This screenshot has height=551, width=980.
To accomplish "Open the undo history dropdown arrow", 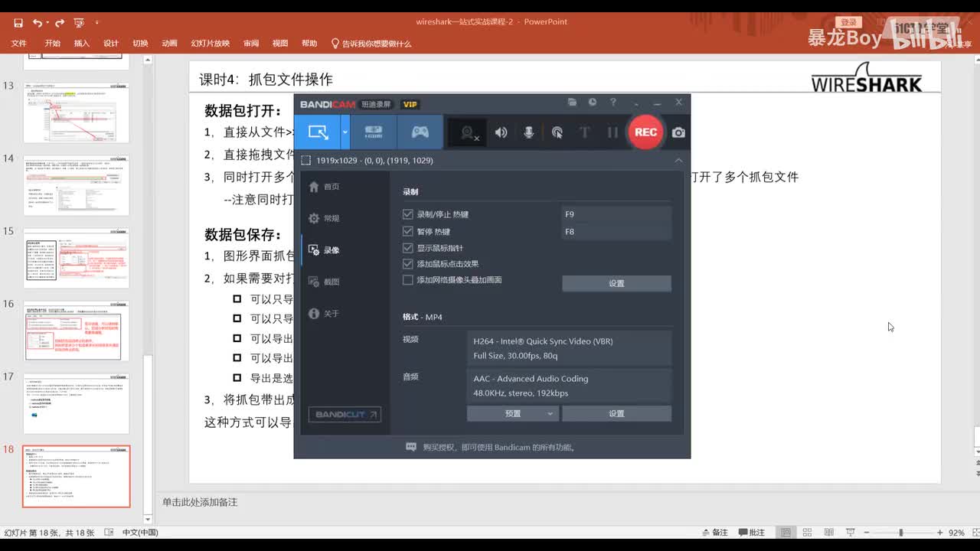I will tap(47, 23).
